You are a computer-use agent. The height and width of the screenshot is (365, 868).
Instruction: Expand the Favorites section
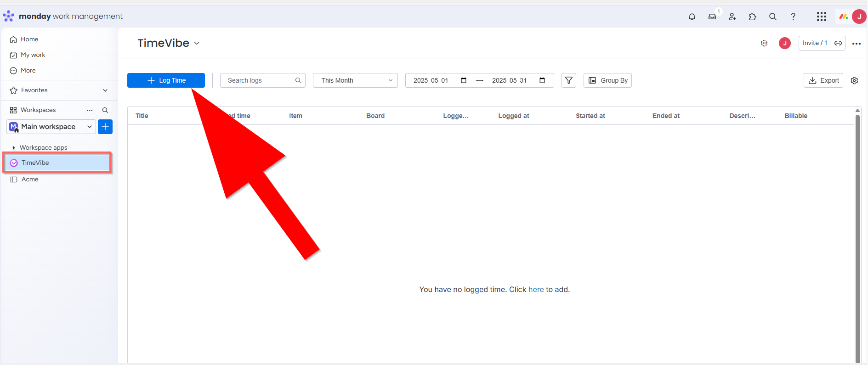[x=105, y=90]
